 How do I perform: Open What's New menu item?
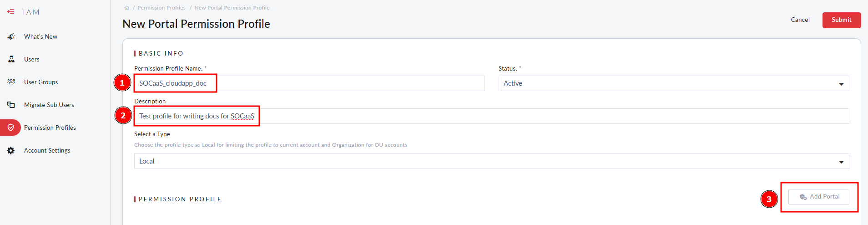(x=40, y=36)
